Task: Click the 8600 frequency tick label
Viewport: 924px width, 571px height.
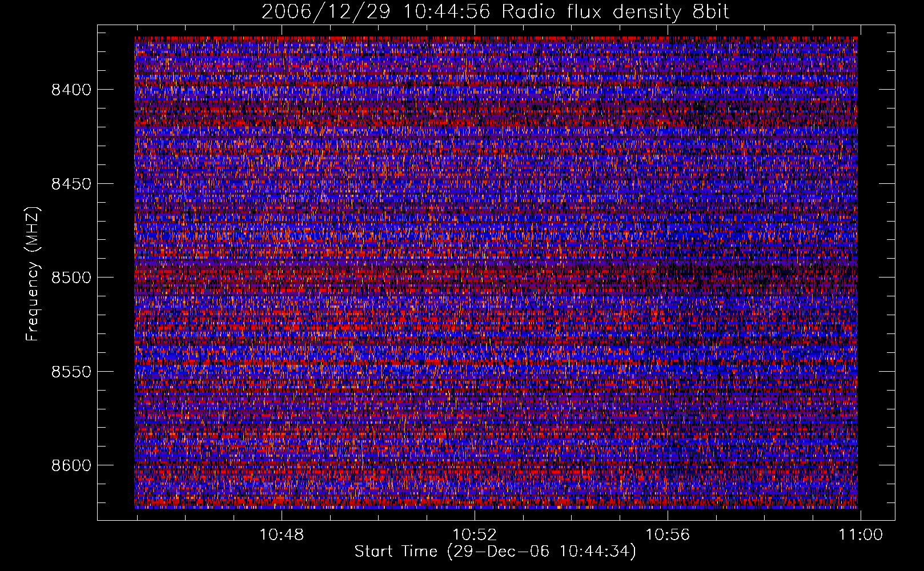Action: (x=71, y=465)
